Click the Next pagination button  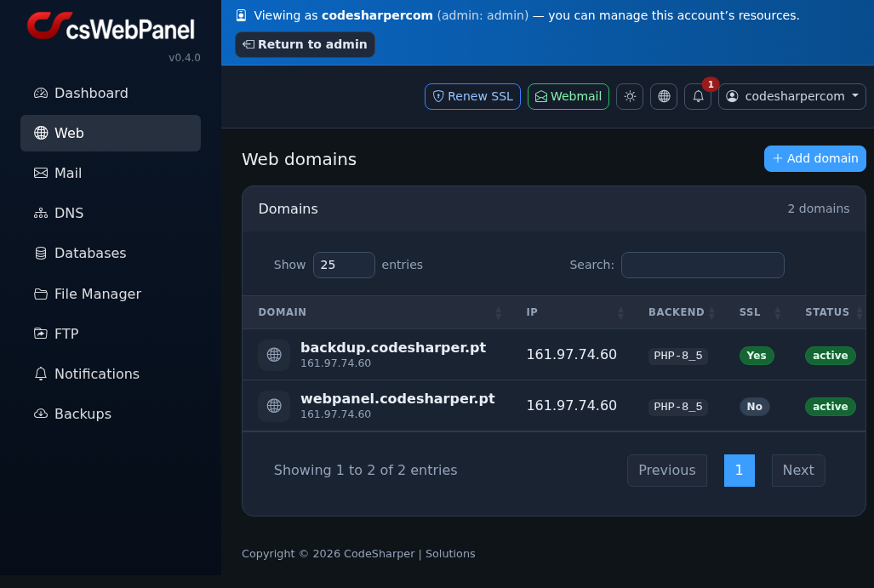(x=798, y=471)
